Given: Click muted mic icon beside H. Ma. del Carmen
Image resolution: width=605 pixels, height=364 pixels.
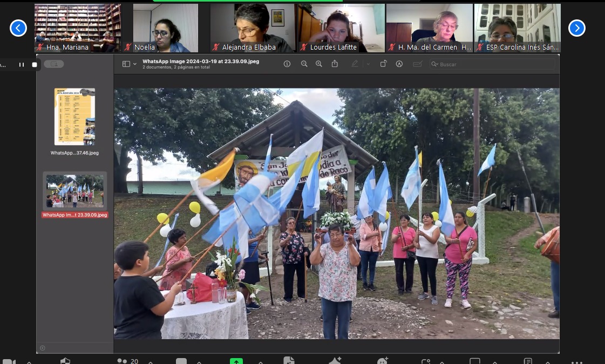Looking at the screenshot, I should coord(392,47).
